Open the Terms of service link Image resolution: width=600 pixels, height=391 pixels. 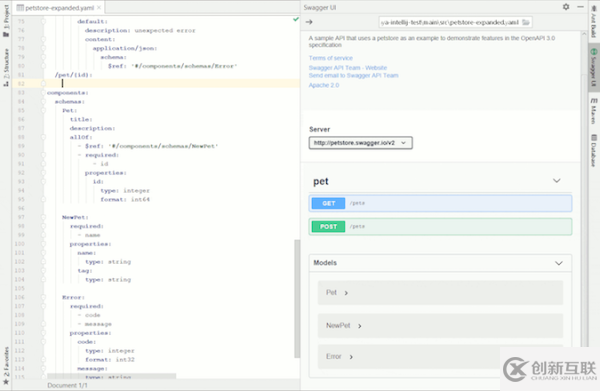[331, 58]
